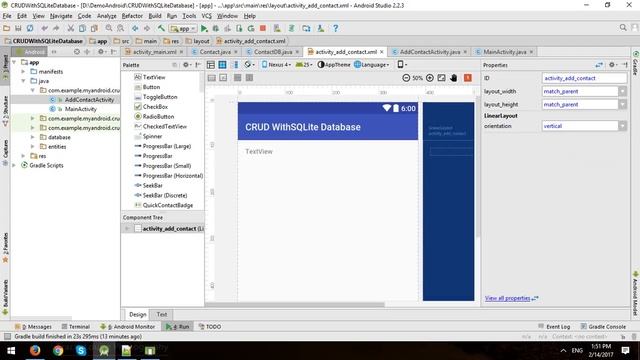Click the Cut scissors icon
This screenshot has height=360, width=640.
pyautogui.click(x=71, y=28)
